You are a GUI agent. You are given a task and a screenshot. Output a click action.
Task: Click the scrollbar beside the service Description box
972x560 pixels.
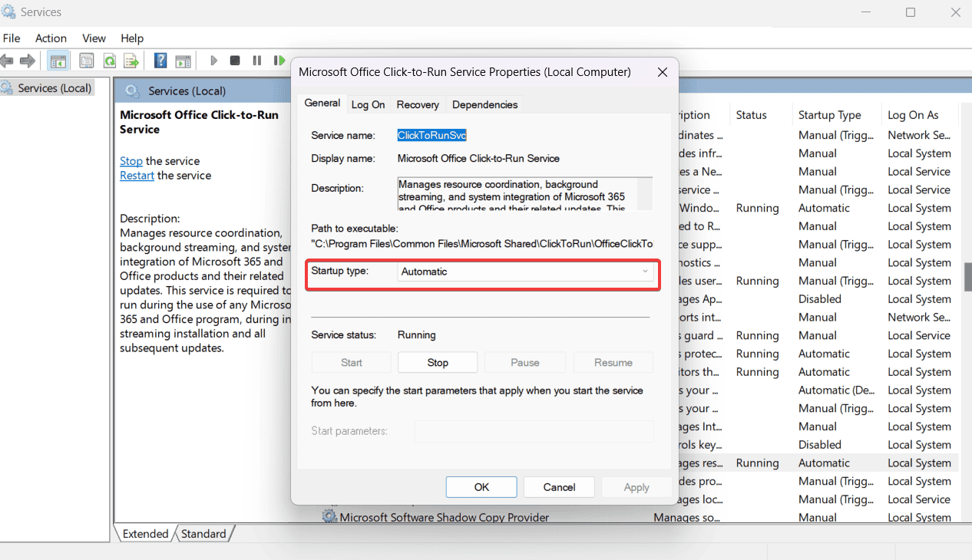pyautogui.click(x=646, y=194)
